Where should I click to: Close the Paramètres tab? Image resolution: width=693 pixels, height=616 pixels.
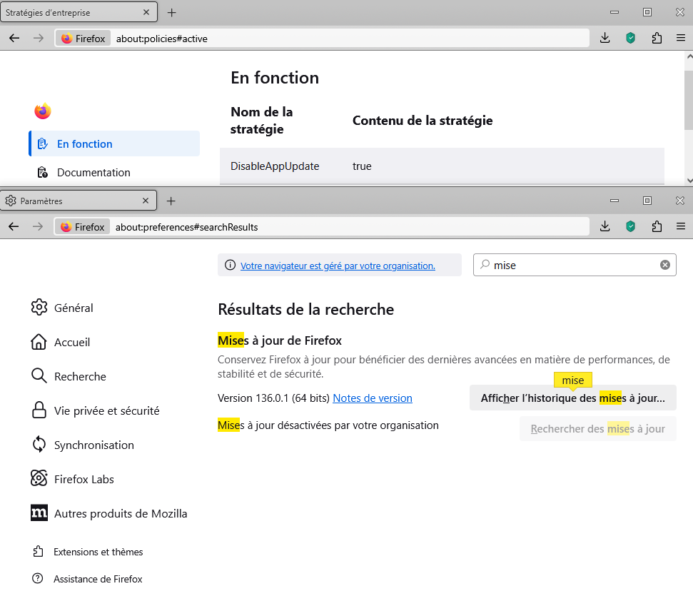[x=146, y=201]
